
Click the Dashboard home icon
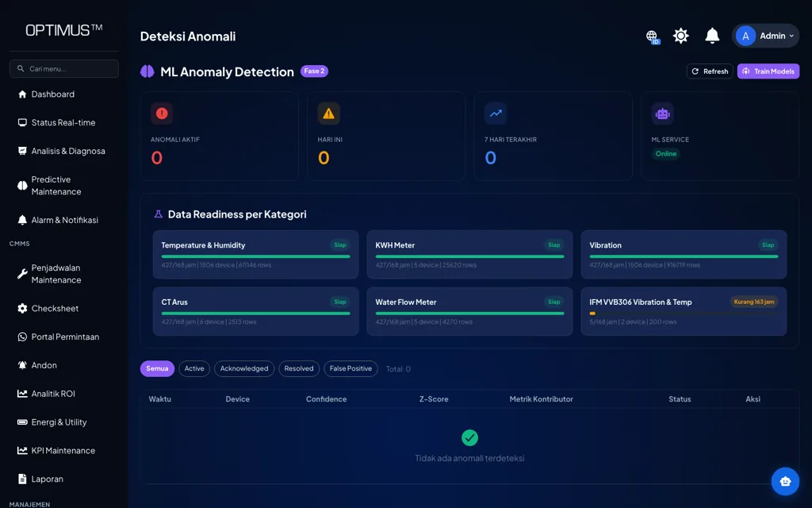coord(22,94)
